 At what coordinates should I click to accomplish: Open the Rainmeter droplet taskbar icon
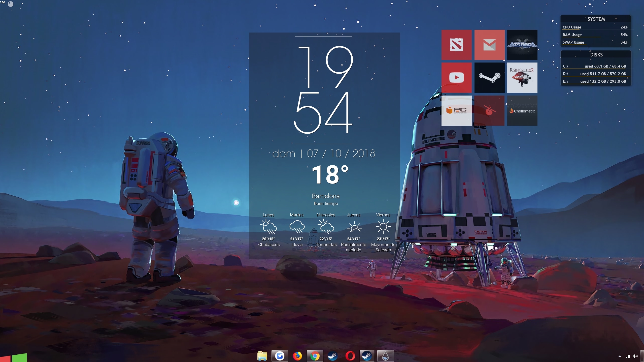click(385, 356)
